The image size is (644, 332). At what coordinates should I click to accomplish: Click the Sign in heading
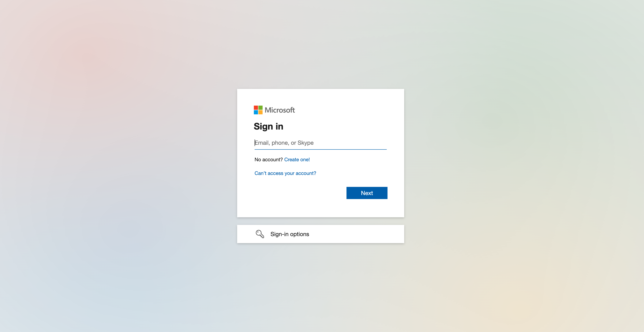268,127
